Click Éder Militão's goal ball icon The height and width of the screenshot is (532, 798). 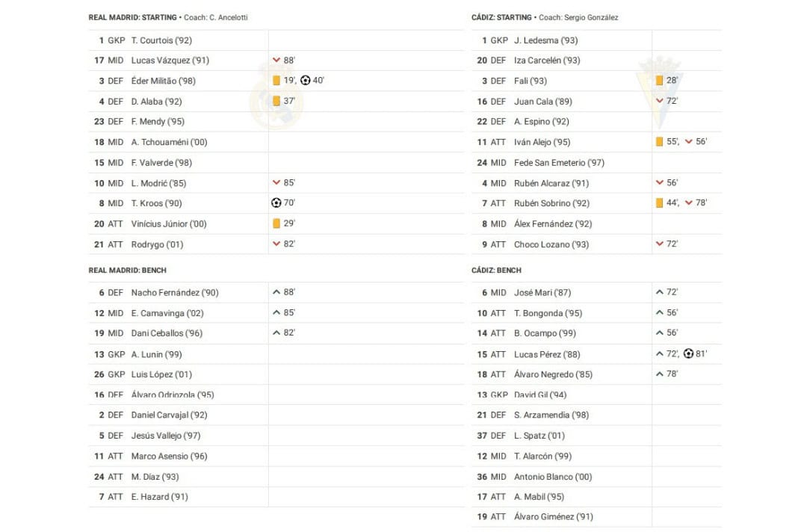coord(305,80)
